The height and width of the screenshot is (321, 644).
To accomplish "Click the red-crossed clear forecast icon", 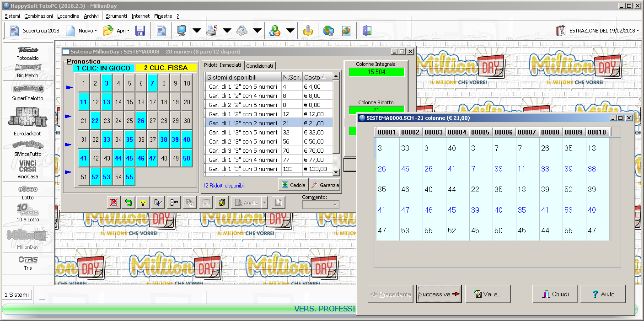I will pos(113,203).
